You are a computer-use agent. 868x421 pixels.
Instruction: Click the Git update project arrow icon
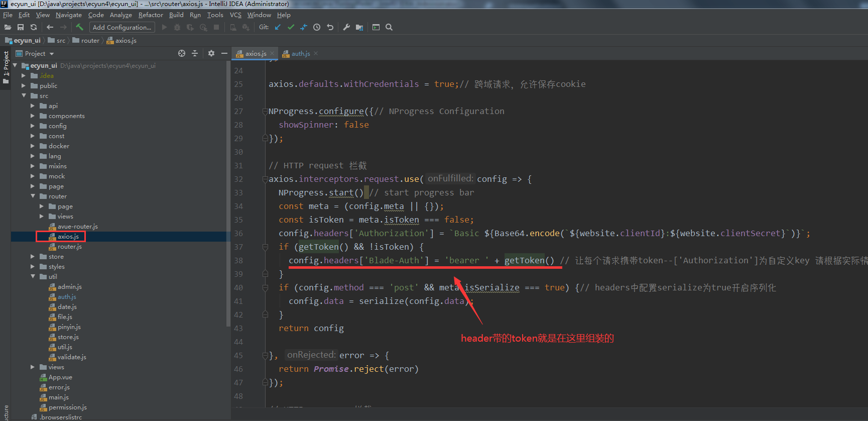pos(278,27)
